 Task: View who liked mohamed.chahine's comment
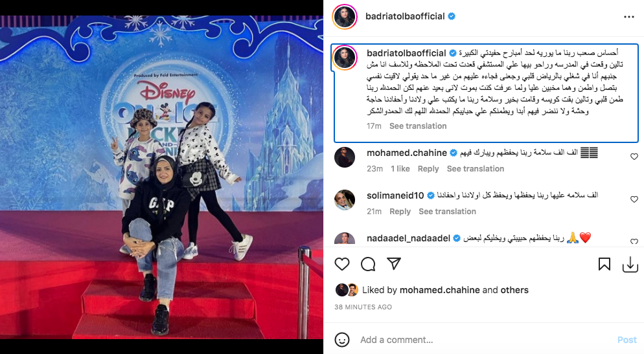coord(400,169)
